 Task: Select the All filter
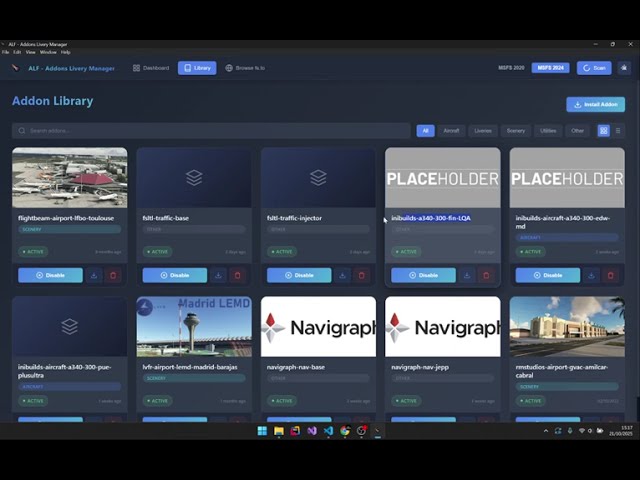tap(425, 131)
